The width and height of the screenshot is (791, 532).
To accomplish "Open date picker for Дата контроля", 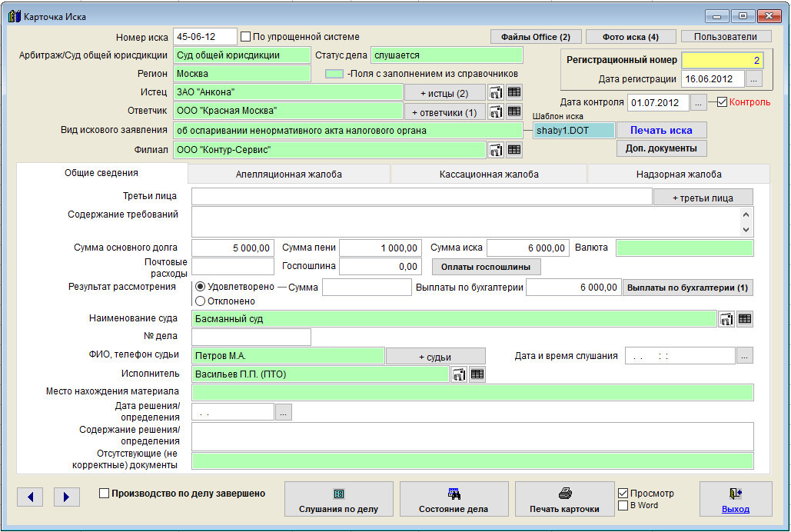I will coord(698,102).
